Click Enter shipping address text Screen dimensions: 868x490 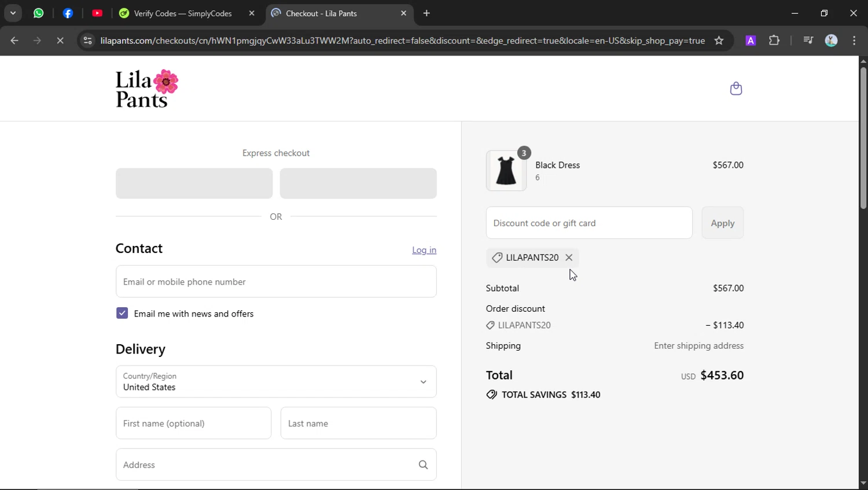(x=698, y=345)
